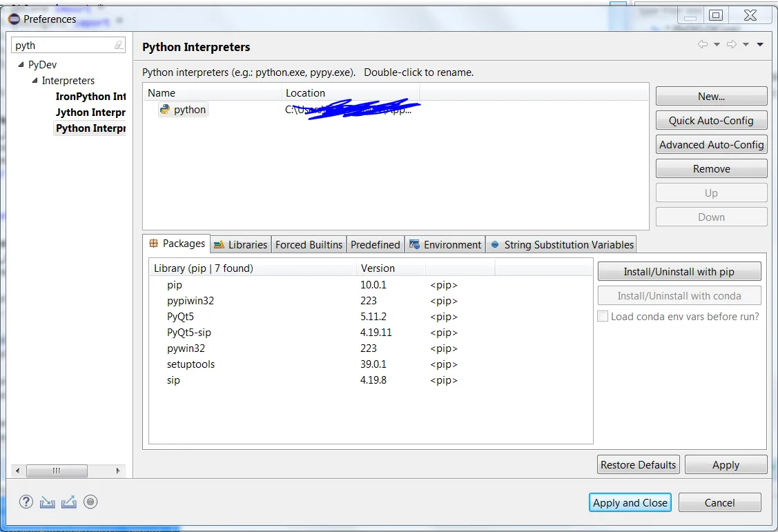Collapse the PyDev tree node
The width and height of the screenshot is (778, 532).
click(21, 64)
